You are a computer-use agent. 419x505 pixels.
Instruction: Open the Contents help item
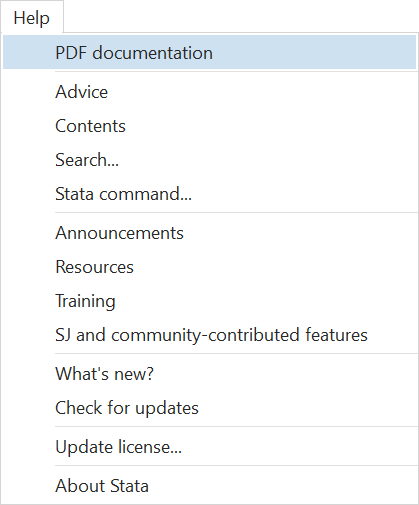pyautogui.click(x=209, y=126)
